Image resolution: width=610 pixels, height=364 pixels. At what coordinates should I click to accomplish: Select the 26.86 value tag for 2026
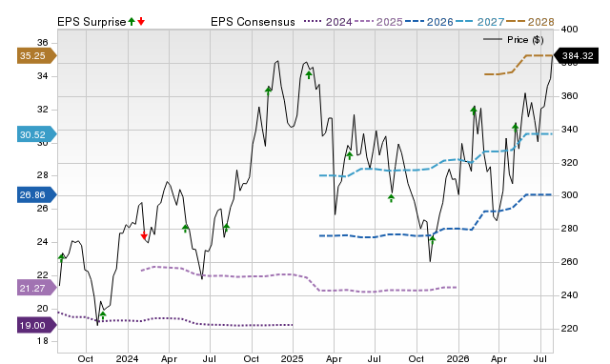tap(36, 194)
